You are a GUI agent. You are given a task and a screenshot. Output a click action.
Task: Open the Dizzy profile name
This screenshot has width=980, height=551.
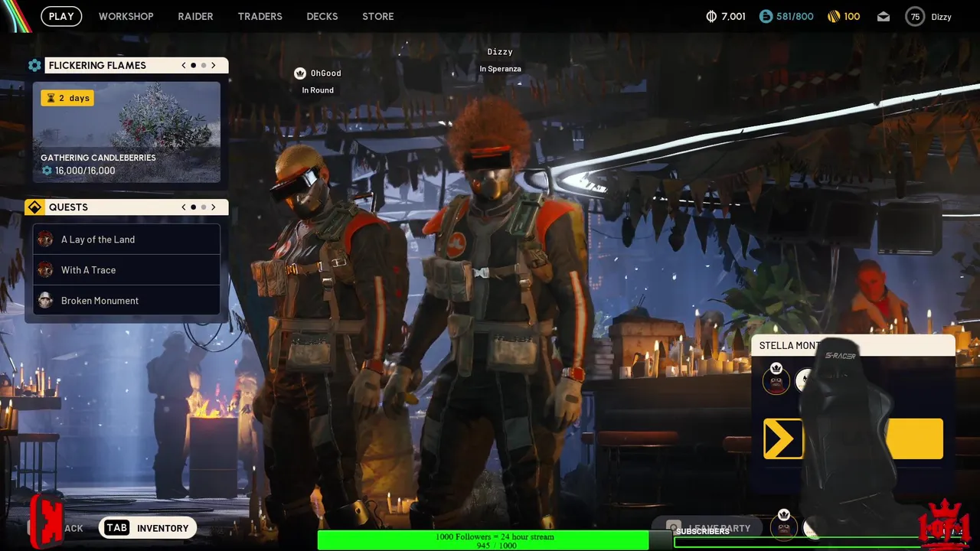click(x=941, y=16)
